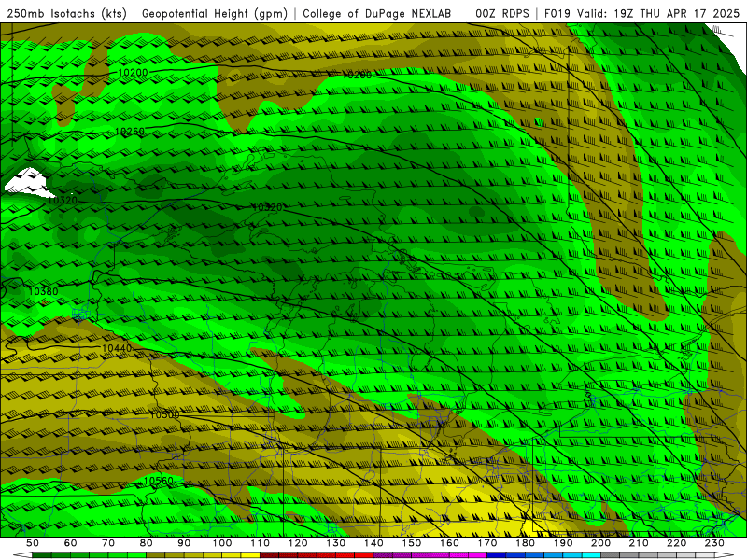Select the 150 tick label on the colorbar

tap(412, 543)
